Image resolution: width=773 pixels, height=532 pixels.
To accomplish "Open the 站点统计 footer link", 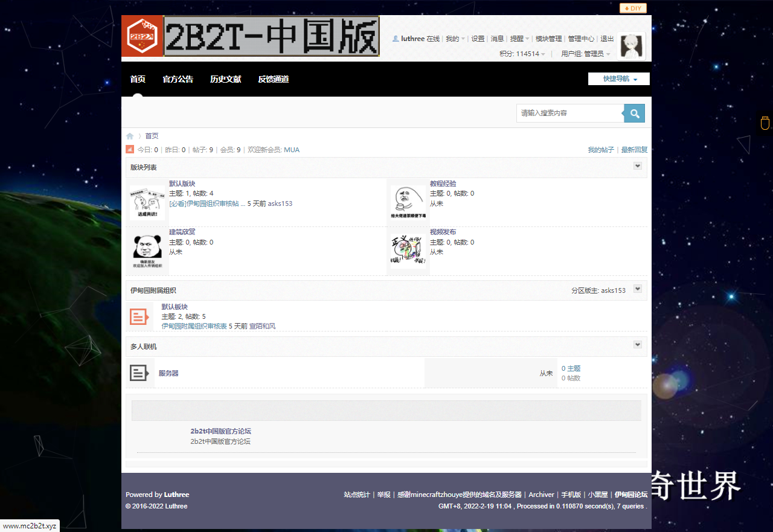I will [x=357, y=495].
